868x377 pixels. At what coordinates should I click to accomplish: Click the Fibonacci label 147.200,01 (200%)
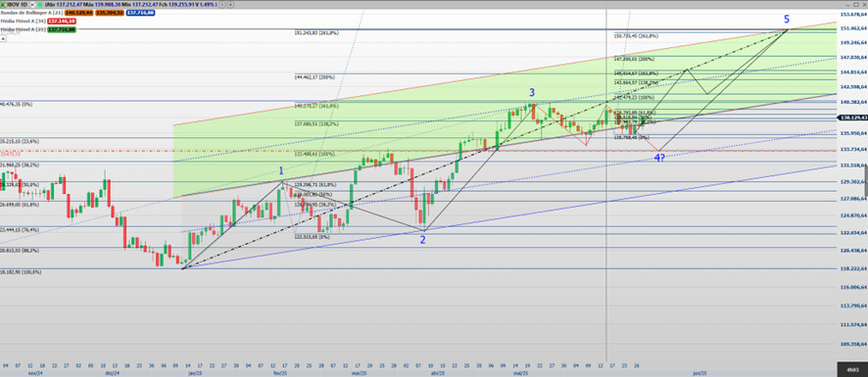tap(635, 58)
